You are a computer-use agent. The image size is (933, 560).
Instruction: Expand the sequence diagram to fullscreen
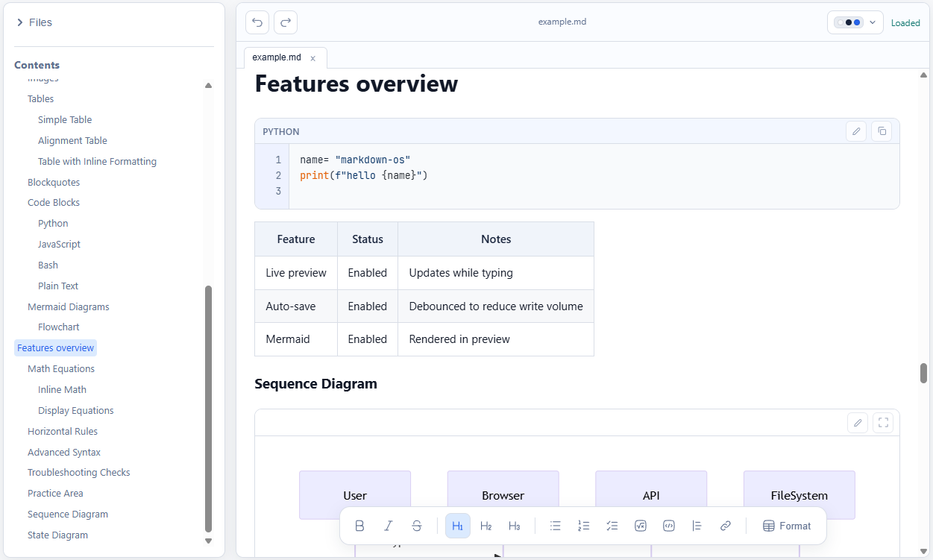(x=883, y=422)
